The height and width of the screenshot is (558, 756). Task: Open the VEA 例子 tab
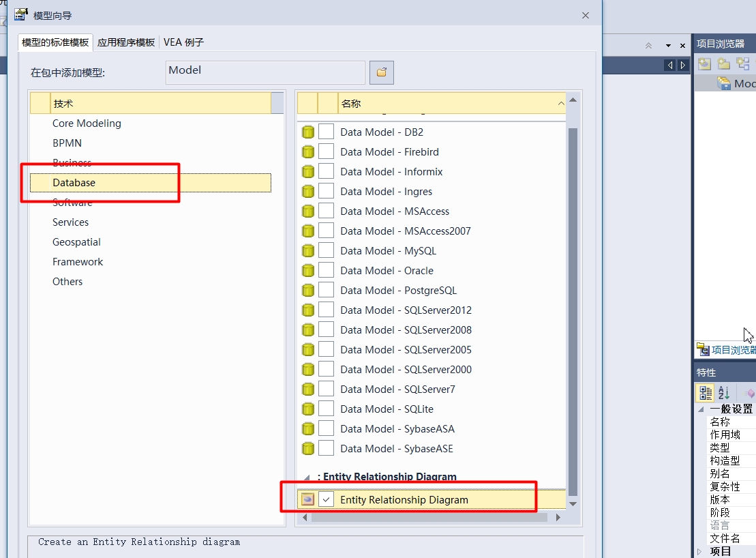tap(182, 42)
